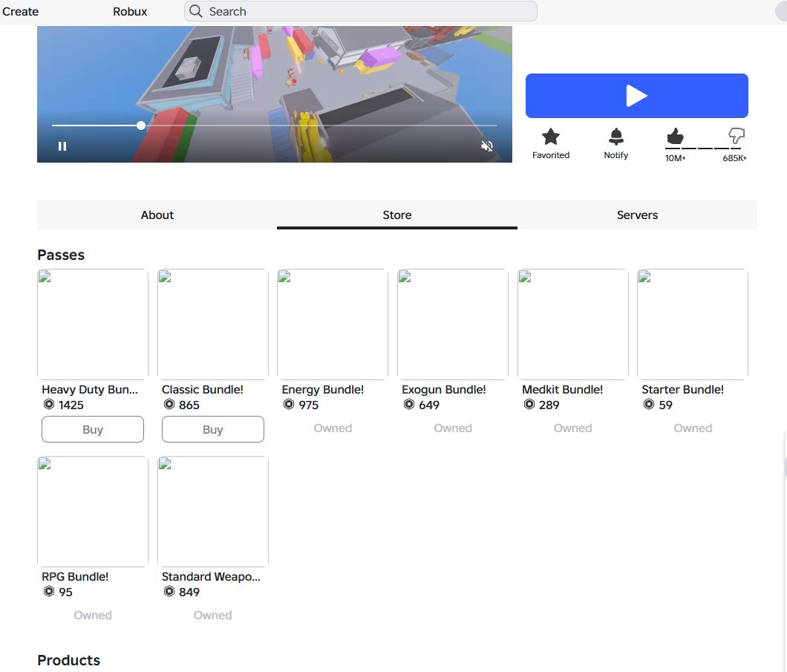787x672 pixels.
Task: Toggle the Notify bell icon
Action: pyautogui.click(x=615, y=137)
